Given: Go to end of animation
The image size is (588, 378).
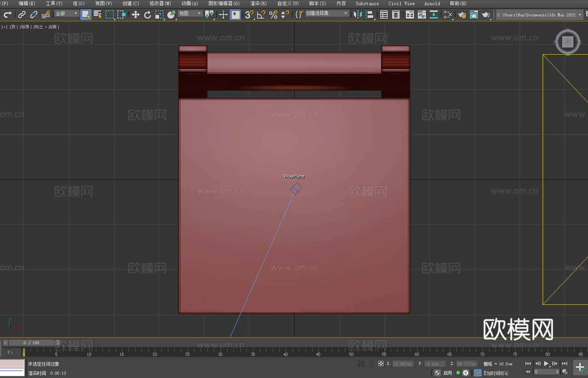Looking at the screenshot, I should [x=565, y=364].
